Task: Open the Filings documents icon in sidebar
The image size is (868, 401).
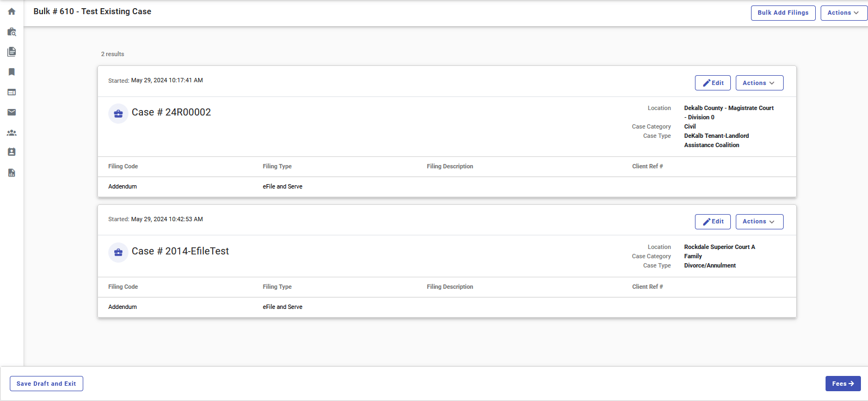Action: coord(11,52)
